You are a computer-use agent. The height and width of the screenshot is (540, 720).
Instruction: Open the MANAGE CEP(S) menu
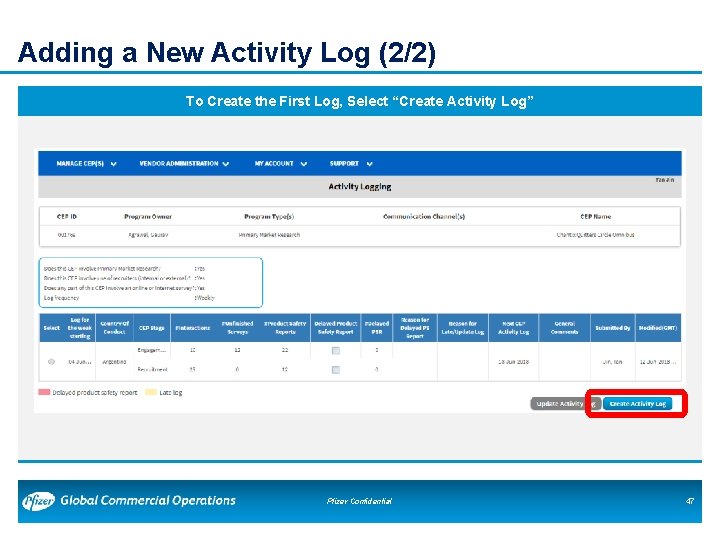click(86, 164)
